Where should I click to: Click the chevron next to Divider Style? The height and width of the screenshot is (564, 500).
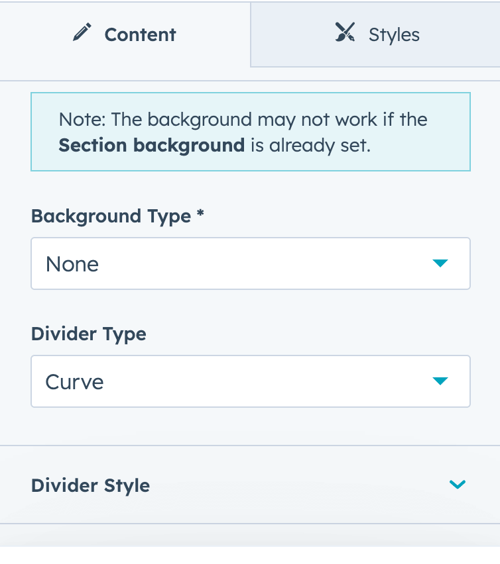pyautogui.click(x=457, y=485)
